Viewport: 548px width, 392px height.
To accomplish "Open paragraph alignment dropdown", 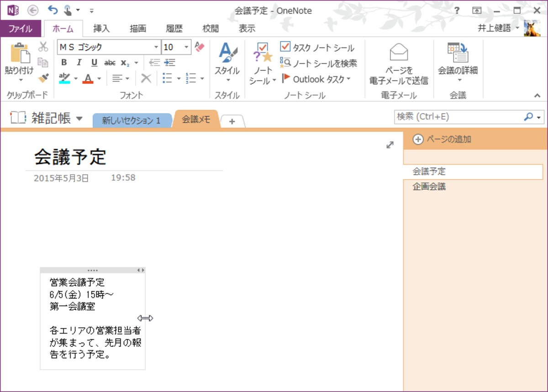I will coord(121,78).
